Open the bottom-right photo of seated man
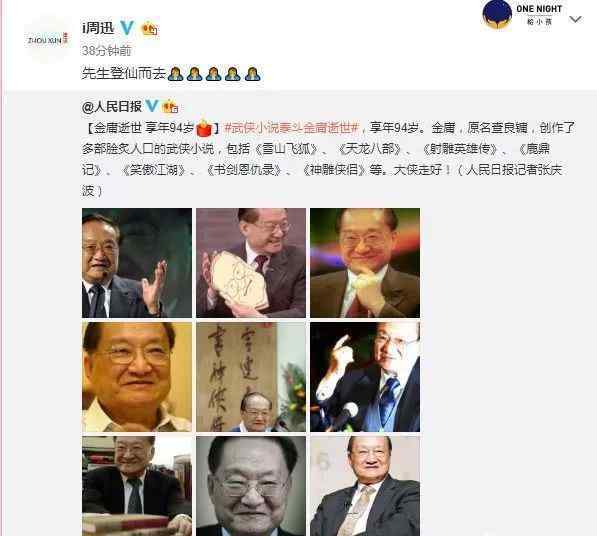Image resolution: width=597 pixels, height=536 pixels. [x=365, y=486]
